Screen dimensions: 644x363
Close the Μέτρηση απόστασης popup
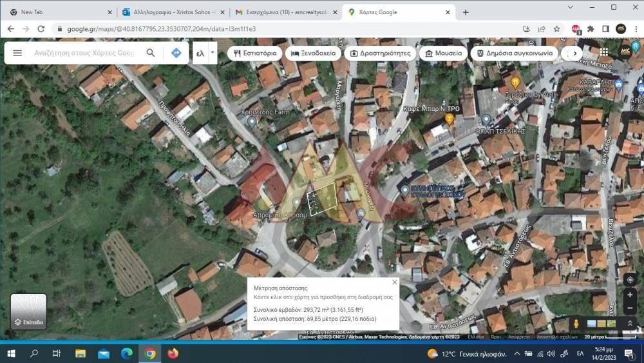[x=394, y=282]
